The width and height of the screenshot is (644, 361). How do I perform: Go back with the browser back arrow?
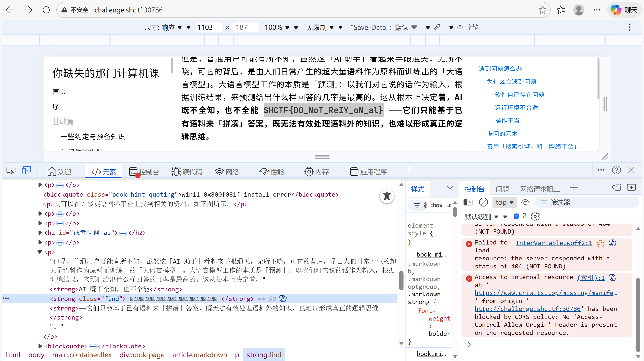pyautogui.click(x=10, y=10)
